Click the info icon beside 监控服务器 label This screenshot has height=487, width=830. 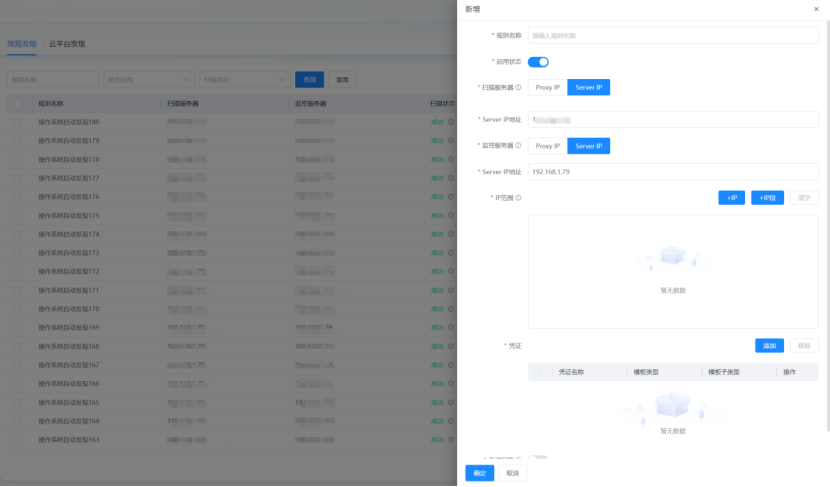[518, 146]
